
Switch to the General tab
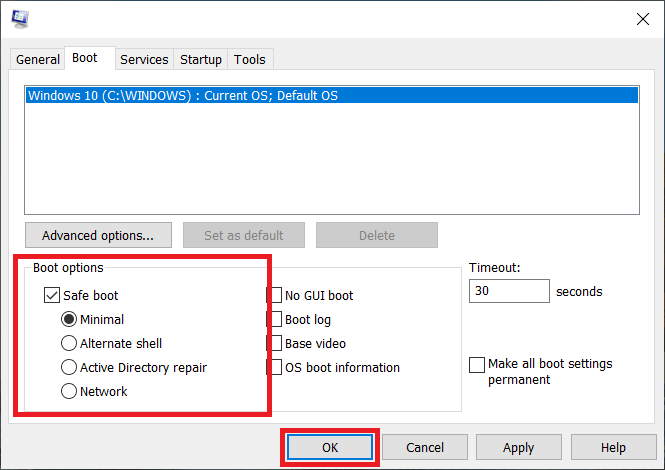[38, 59]
